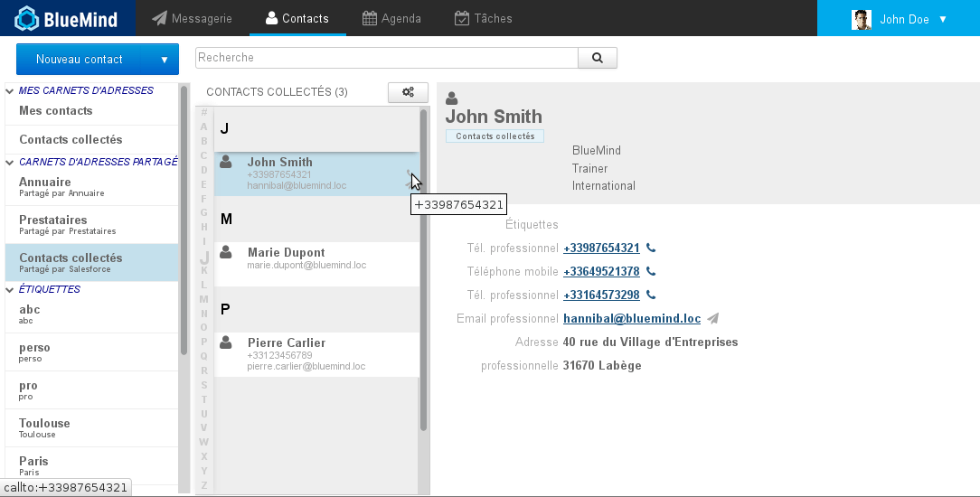Open the Nouveau contact dropdown arrow

coord(164,60)
